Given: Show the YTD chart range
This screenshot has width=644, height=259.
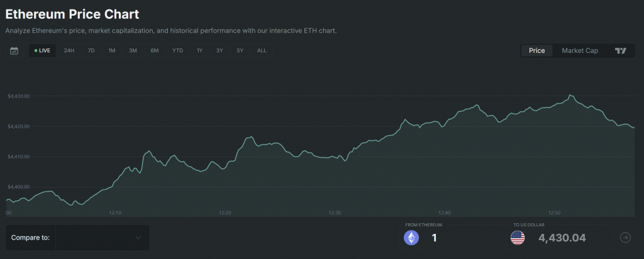Looking at the screenshot, I should pyautogui.click(x=178, y=51).
